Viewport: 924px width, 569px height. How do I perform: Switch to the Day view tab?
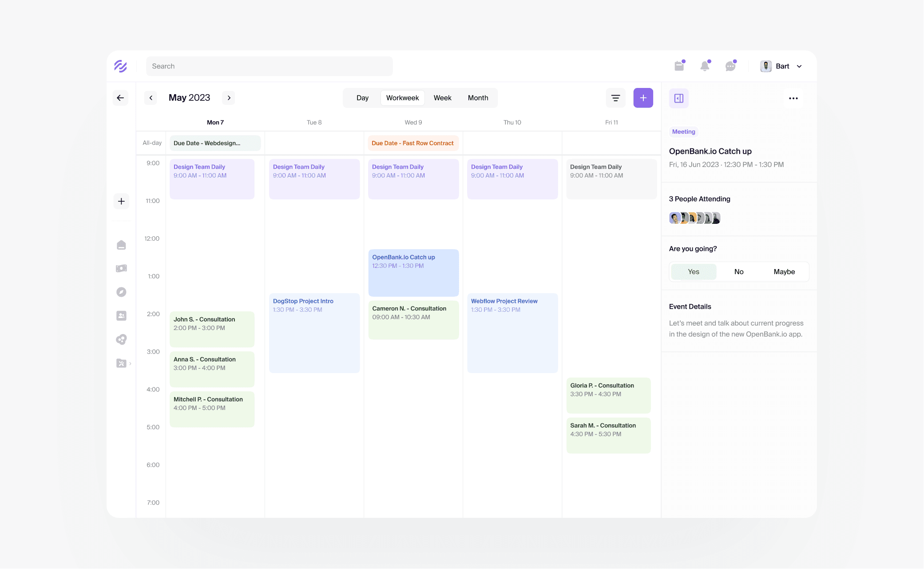(362, 98)
